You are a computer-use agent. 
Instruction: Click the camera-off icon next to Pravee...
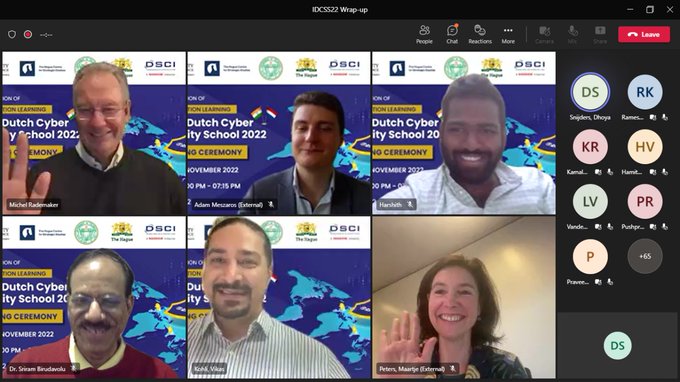click(598, 282)
